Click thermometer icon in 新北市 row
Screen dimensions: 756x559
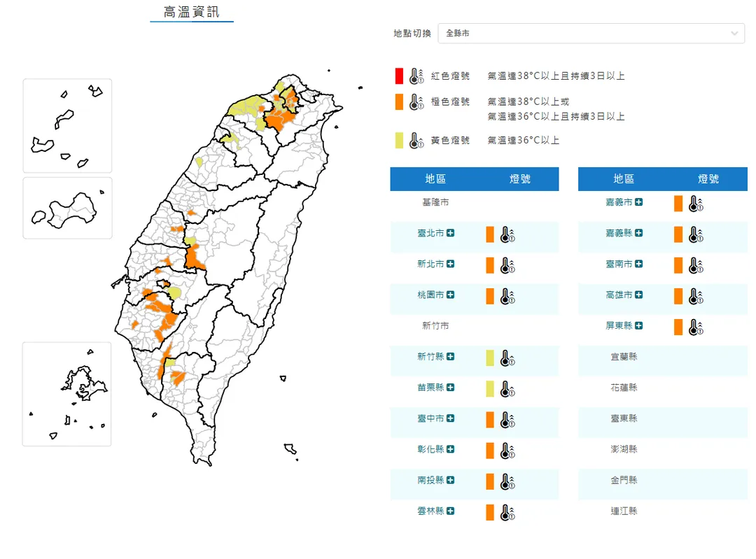tap(507, 266)
